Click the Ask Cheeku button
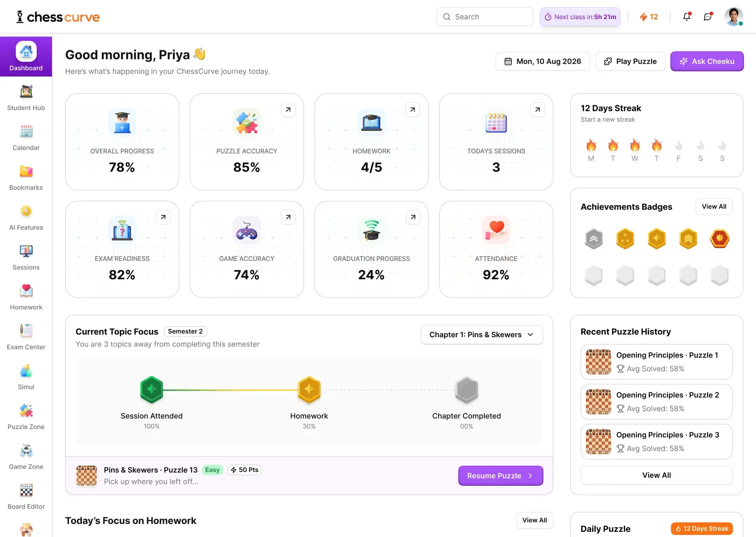This screenshot has height=537, width=756. (x=707, y=61)
